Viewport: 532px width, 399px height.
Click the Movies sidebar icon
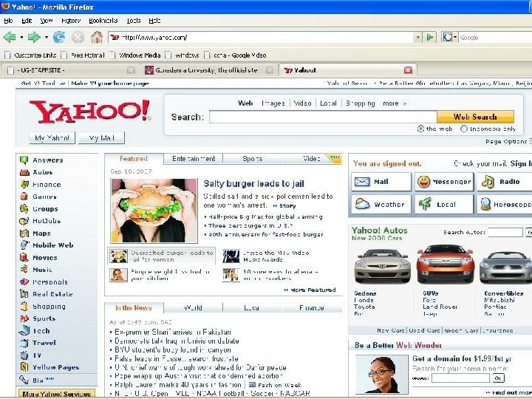point(24,258)
